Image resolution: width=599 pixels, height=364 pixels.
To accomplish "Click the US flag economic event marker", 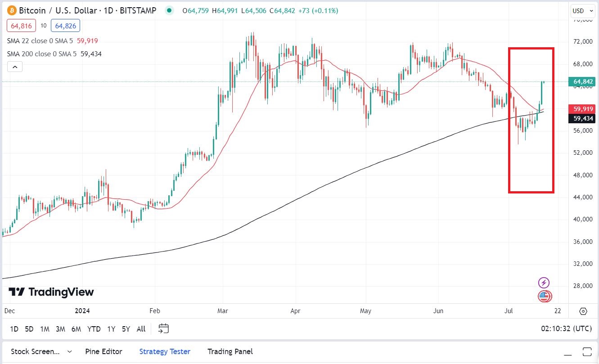I will click(x=544, y=296).
